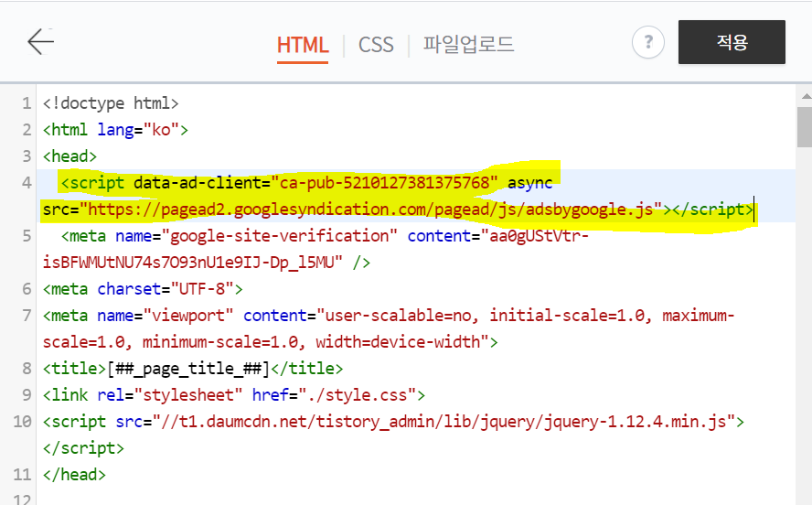Click line number 10 in the gutter
This screenshot has height=505, width=812.
click(x=22, y=422)
